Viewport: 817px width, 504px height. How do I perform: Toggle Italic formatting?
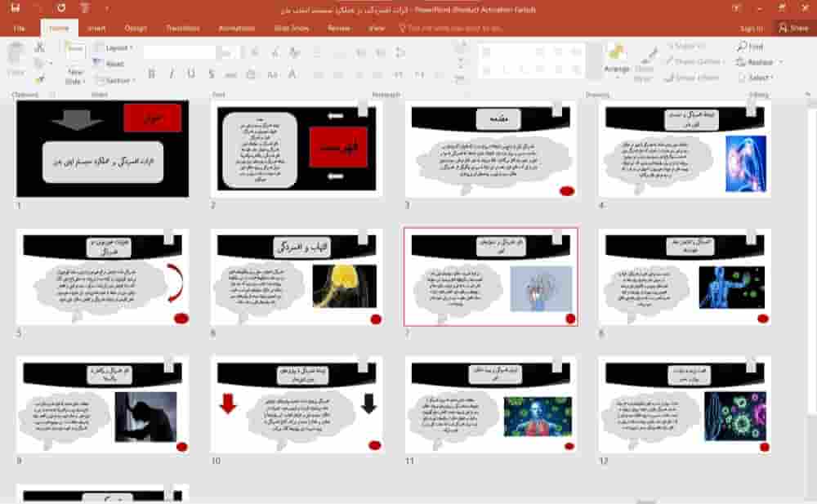coord(171,74)
